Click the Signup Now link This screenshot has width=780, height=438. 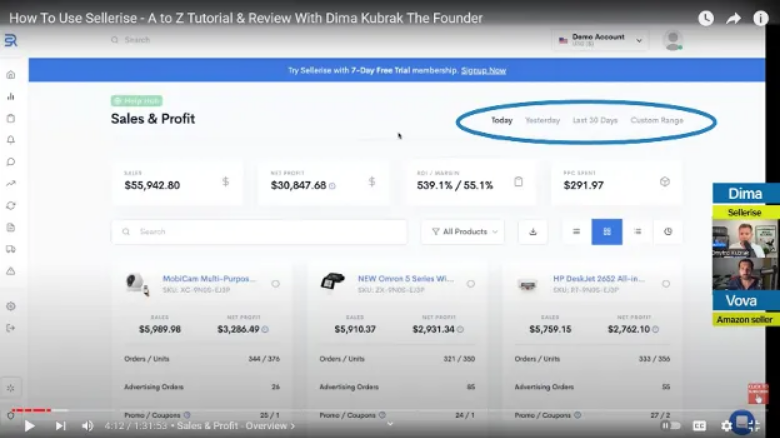pyautogui.click(x=484, y=71)
